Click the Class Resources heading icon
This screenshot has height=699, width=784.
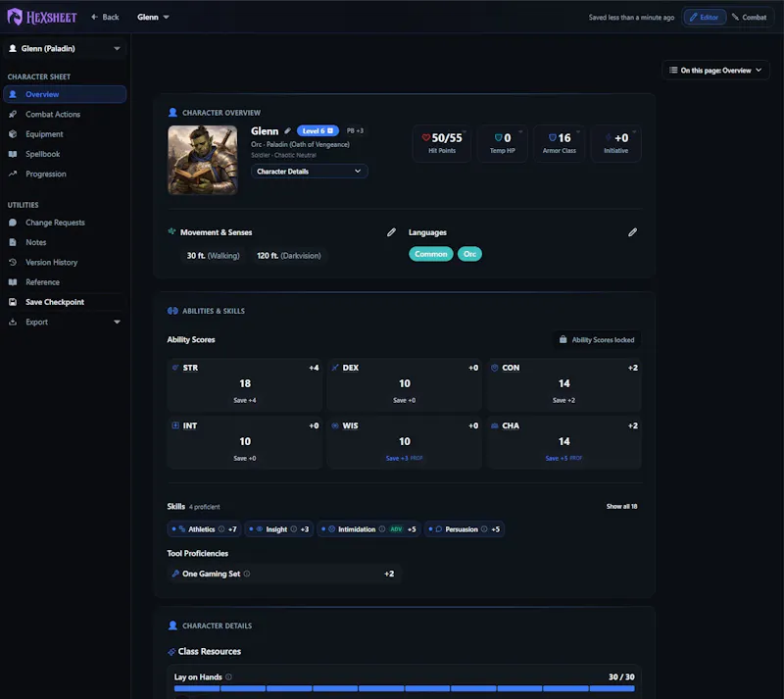coord(171,652)
